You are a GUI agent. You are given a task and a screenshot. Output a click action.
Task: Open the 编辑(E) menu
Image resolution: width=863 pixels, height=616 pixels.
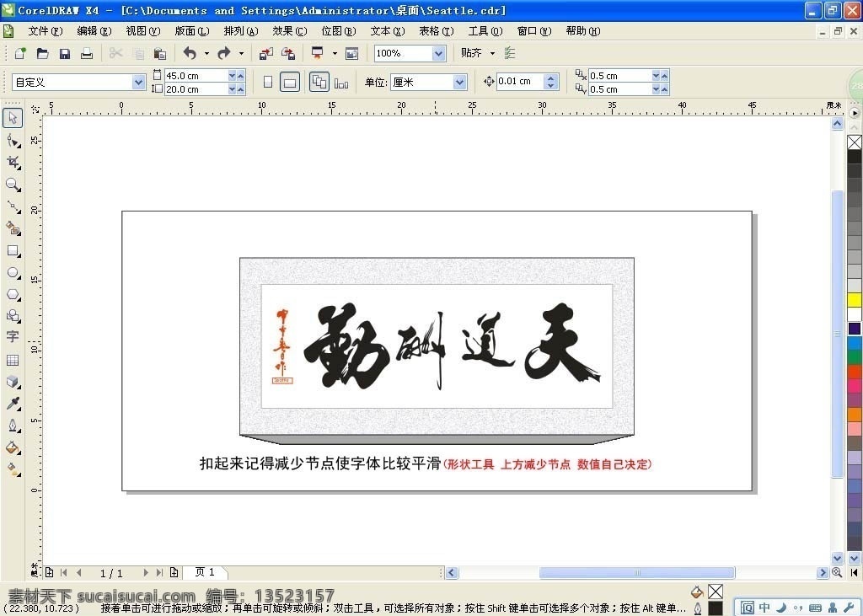click(x=94, y=31)
